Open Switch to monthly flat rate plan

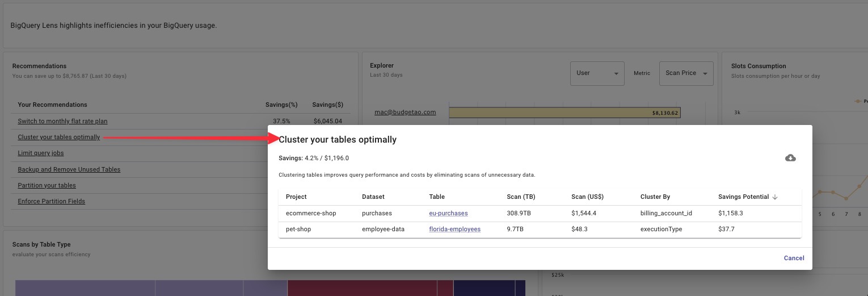(x=62, y=121)
